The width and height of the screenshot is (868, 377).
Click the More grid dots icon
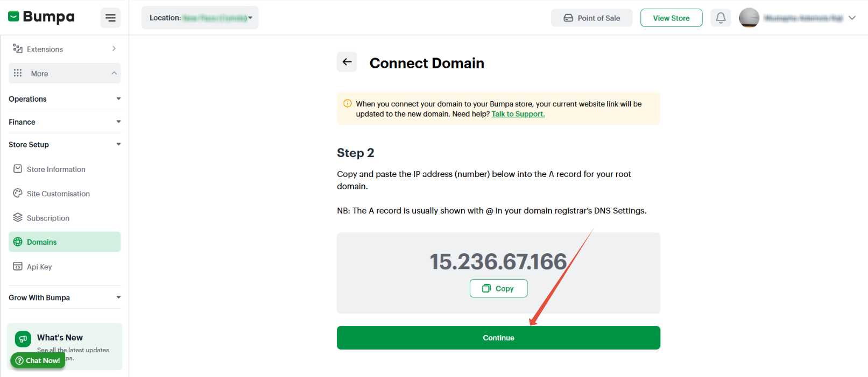click(18, 73)
